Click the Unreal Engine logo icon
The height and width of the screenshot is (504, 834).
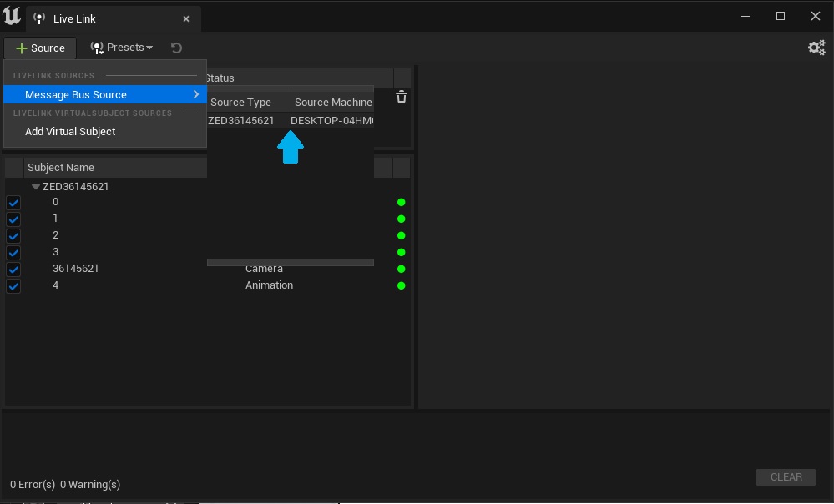pos(11,16)
